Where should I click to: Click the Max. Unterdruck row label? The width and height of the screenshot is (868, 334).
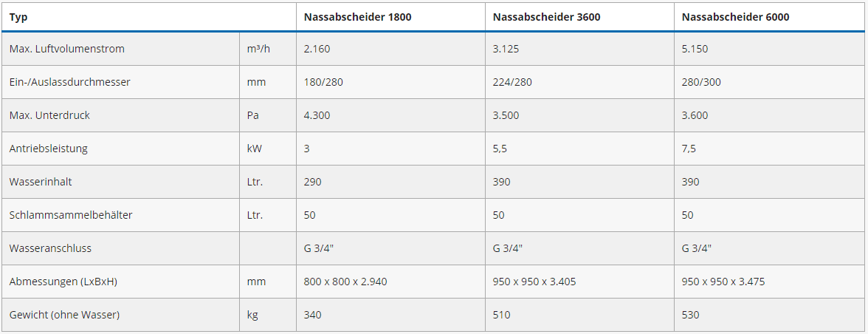tap(49, 115)
